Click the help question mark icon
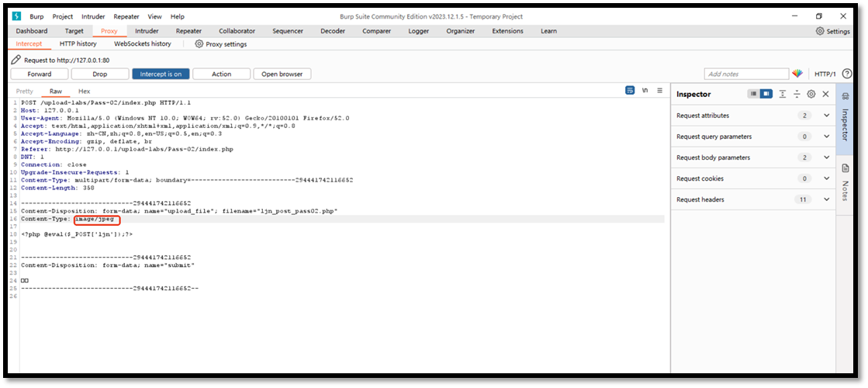 pyautogui.click(x=847, y=74)
